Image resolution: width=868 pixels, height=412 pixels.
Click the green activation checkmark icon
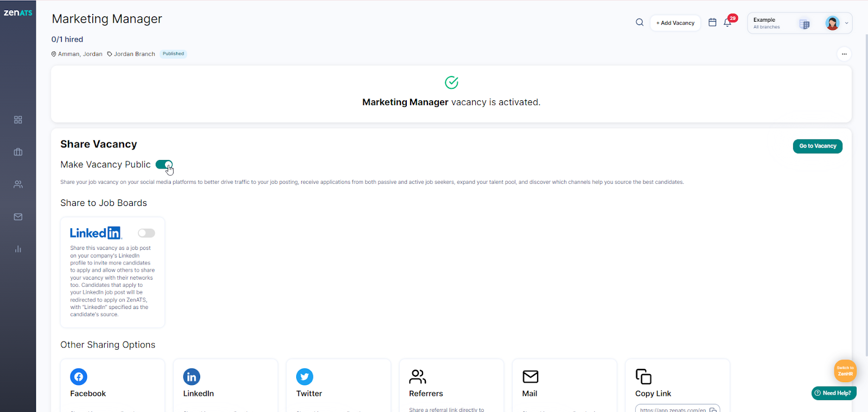(x=451, y=82)
